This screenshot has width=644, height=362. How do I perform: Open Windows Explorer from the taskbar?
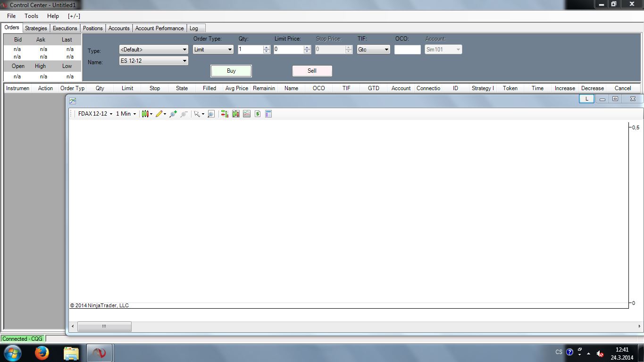click(x=71, y=353)
